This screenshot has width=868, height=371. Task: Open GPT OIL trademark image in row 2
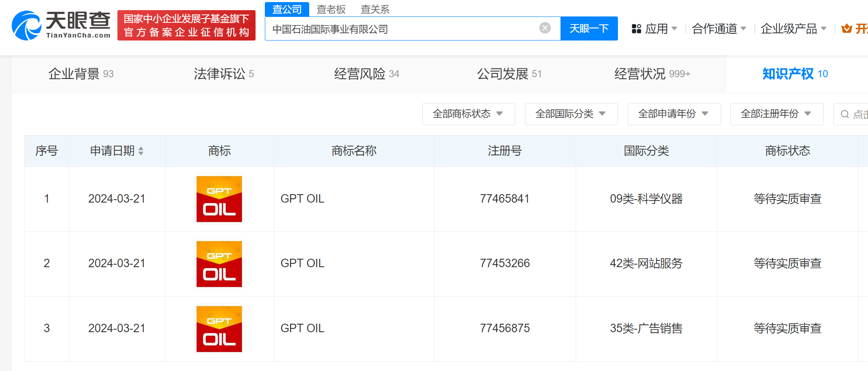coord(219,264)
